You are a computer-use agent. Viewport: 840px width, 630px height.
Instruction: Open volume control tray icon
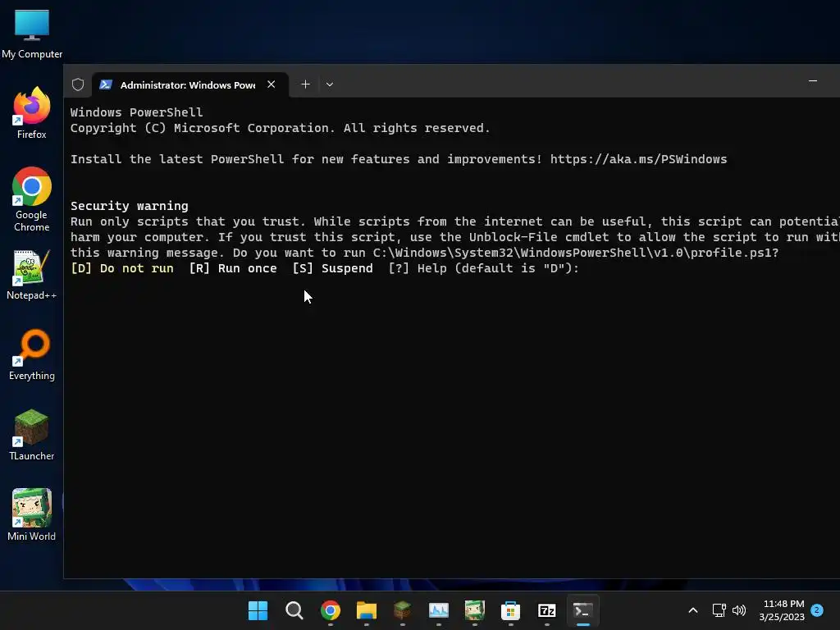coord(739,610)
